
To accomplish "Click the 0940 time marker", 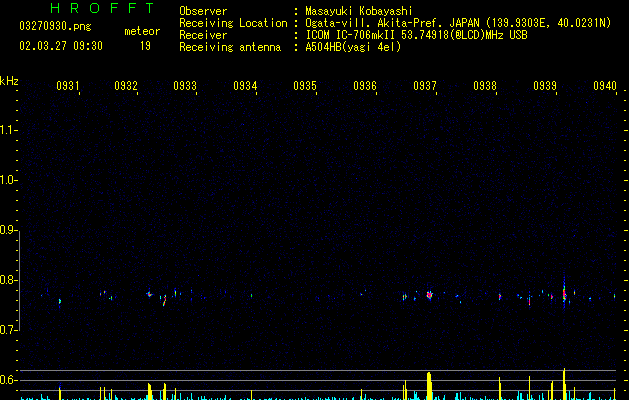I will [605, 86].
